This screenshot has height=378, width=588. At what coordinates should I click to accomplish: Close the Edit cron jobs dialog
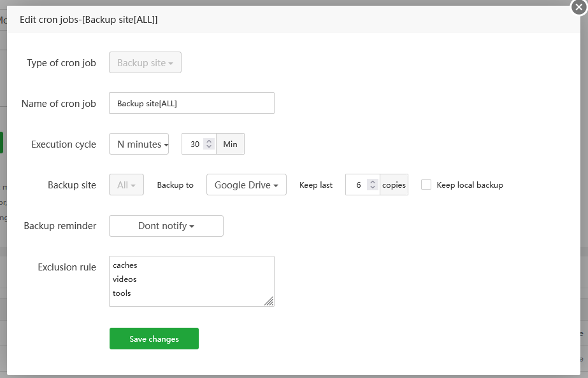pyautogui.click(x=578, y=8)
